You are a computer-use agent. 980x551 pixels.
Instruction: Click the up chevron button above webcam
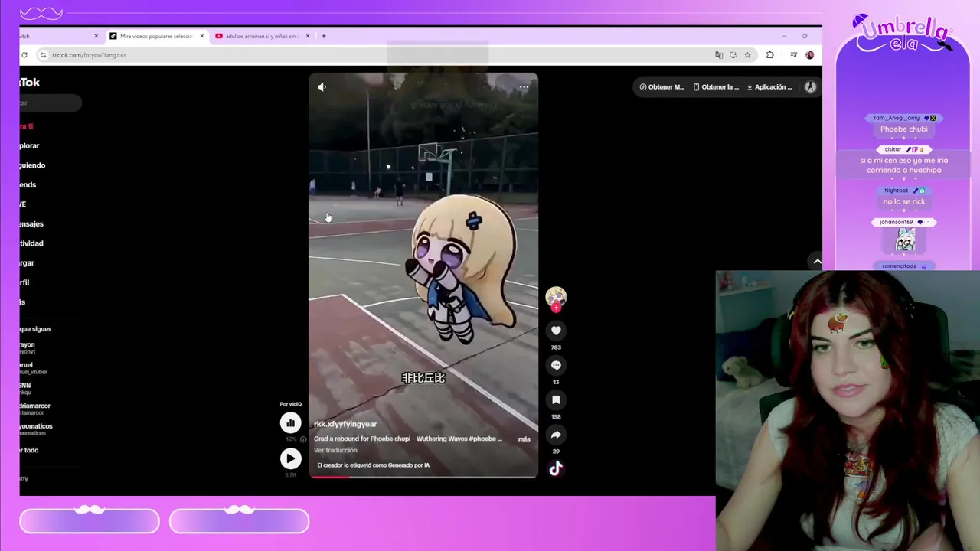pyautogui.click(x=817, y=262)
